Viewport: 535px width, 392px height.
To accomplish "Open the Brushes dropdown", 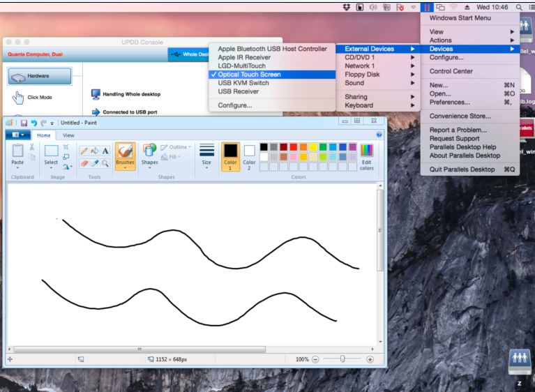I will click(126, 157).
